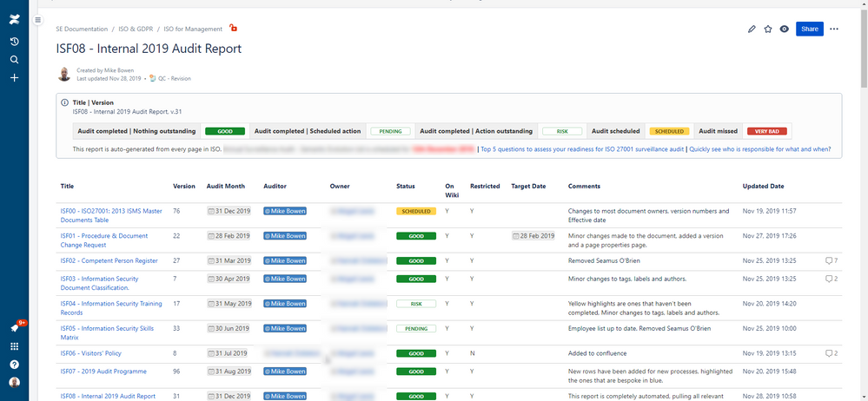Open the app switcher grid icon
This screenshot has width=868, height=401.
coord(15,346)
